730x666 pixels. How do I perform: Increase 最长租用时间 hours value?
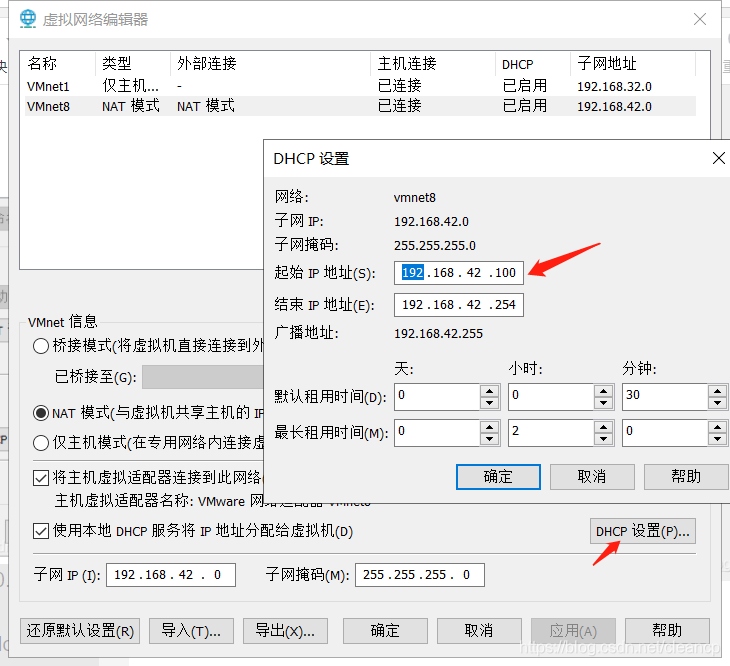(x=603, y=427)
